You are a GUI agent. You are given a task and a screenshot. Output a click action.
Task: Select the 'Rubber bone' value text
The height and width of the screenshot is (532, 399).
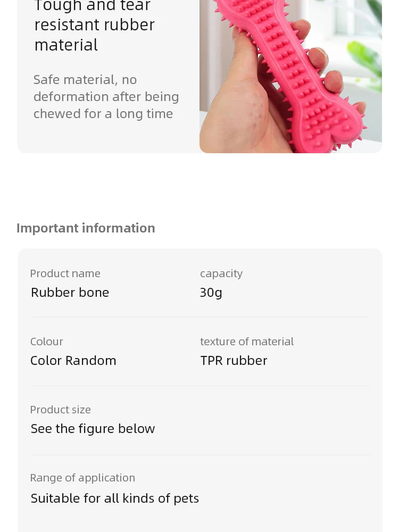pos(70,293)
